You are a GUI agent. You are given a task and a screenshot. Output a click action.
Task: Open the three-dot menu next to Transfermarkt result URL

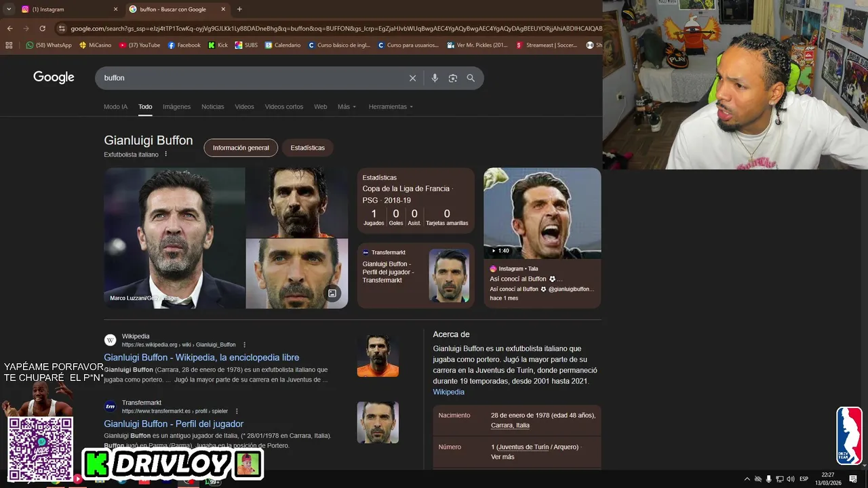pyautogui.click(x=237, y=411)
